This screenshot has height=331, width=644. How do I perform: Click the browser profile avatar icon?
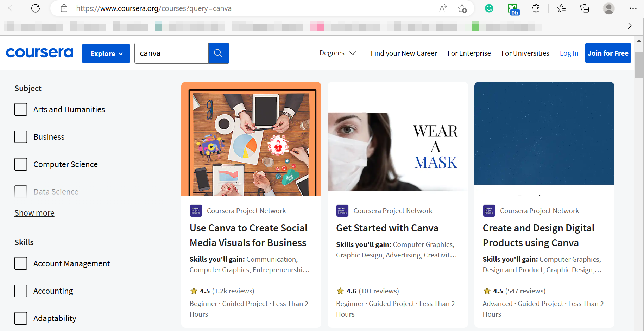[x=608, y=8]
